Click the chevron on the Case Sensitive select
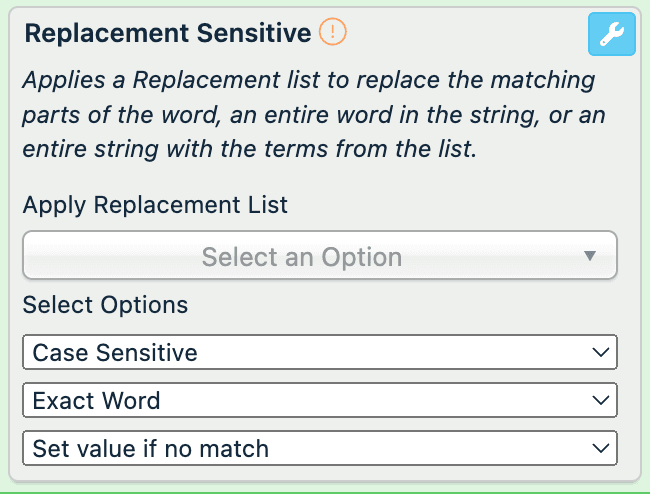Image resolution: width=650 pixels, height=494 pixels. [x=600, y=352]
